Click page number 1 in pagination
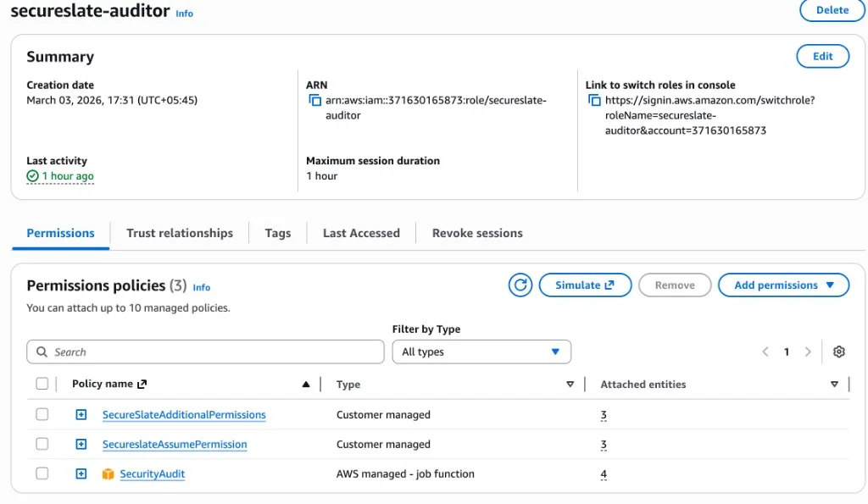Screen dimensions: 868x504 (786, 352)
